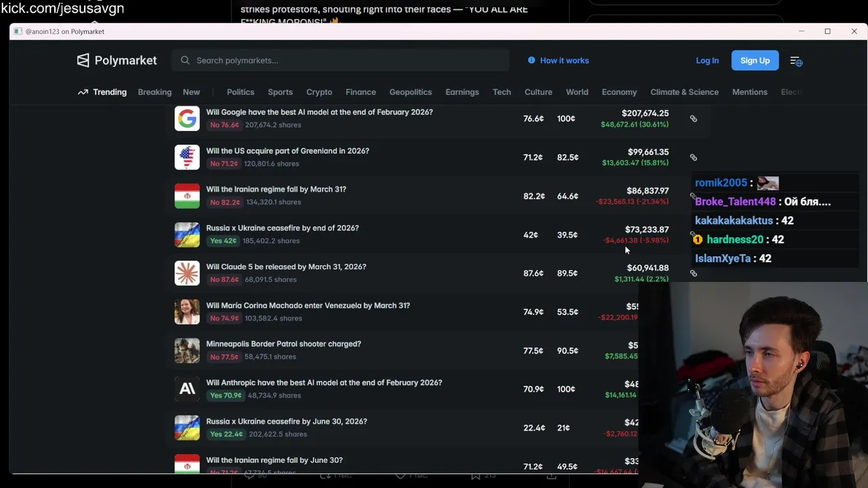Click the Log In button

707,60
